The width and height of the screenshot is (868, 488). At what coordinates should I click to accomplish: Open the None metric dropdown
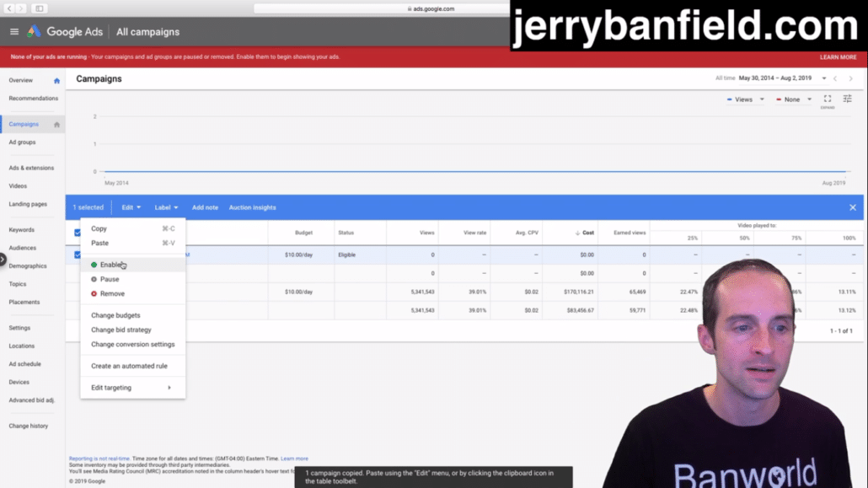(794, 99)
